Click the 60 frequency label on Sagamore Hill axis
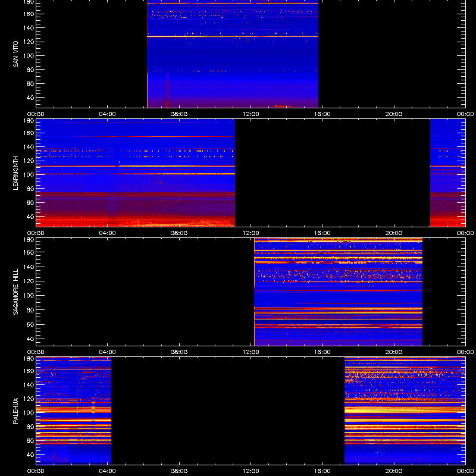Viewport: 476px width, 476px height. point(30,324)
